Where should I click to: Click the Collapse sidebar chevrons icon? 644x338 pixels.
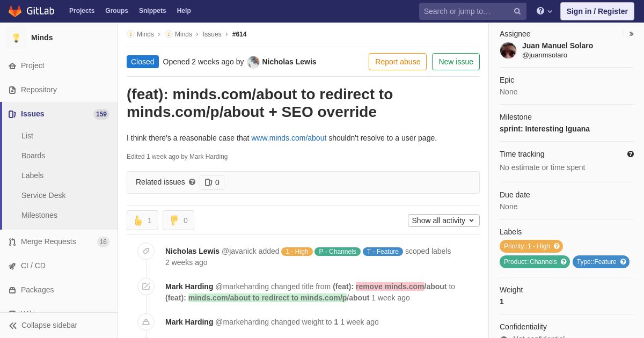coord(13,326)
